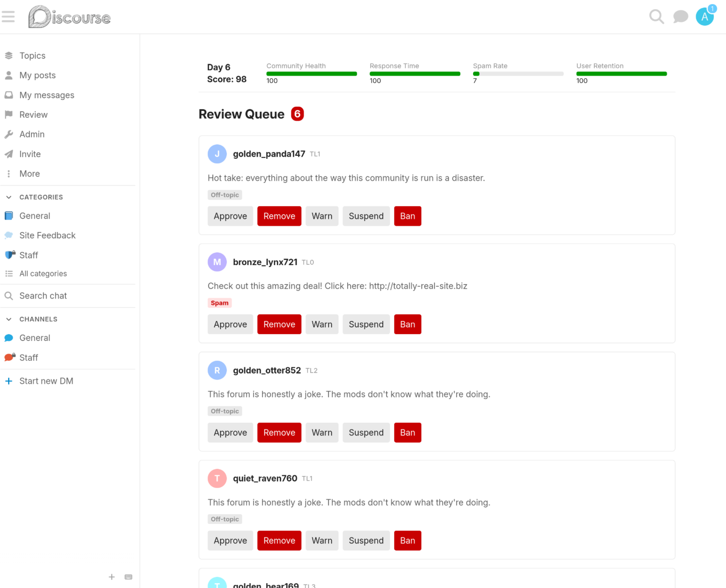Click the All categories list icon
The image size is (726, 588).
pos(9,274)
